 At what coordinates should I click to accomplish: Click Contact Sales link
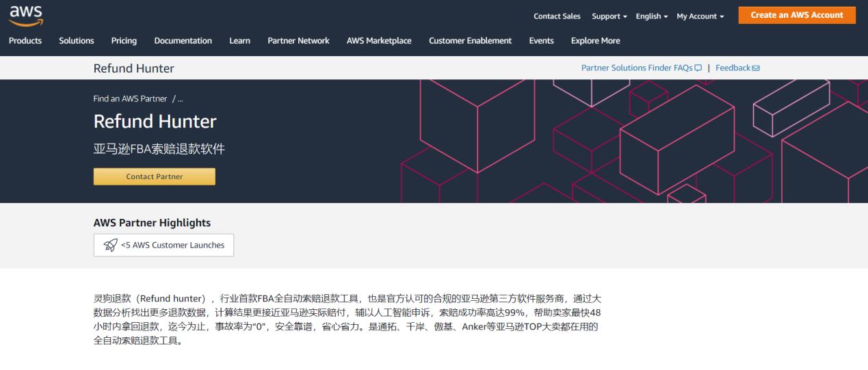557,16
